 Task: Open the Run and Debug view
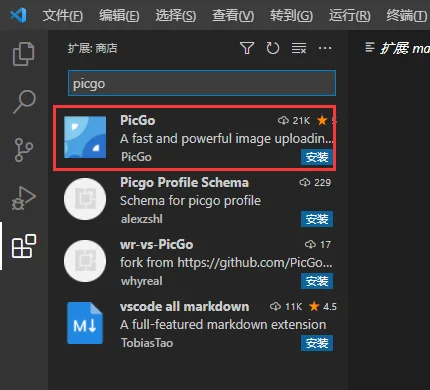coord(24,198)
